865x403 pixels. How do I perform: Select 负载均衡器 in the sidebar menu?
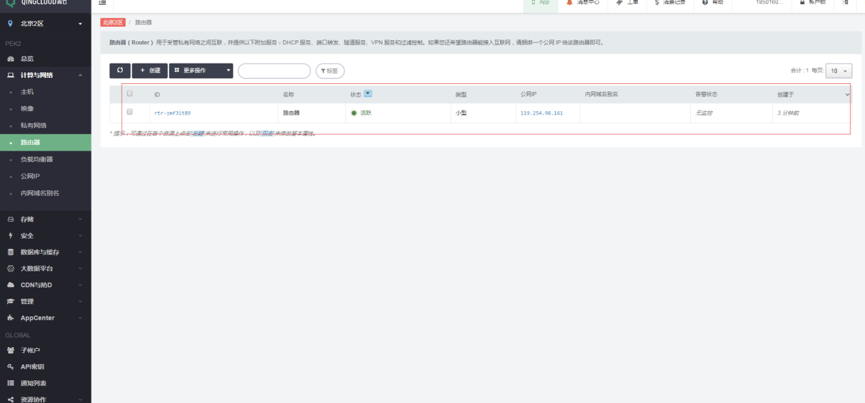point(37,159)
